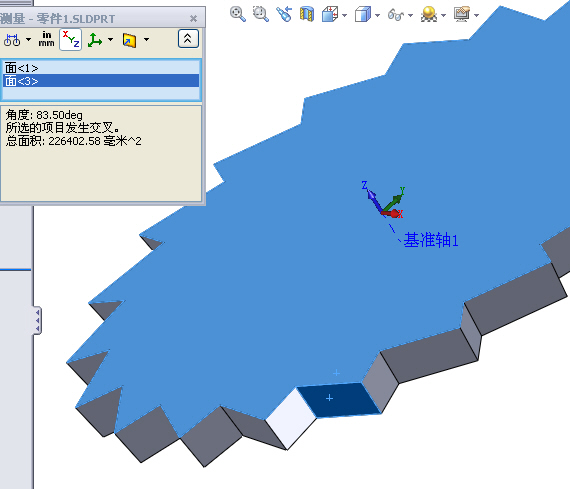570x489 pixels.
Task: Click the 总面积 226402.58 result line
Action: coord(73,141)
